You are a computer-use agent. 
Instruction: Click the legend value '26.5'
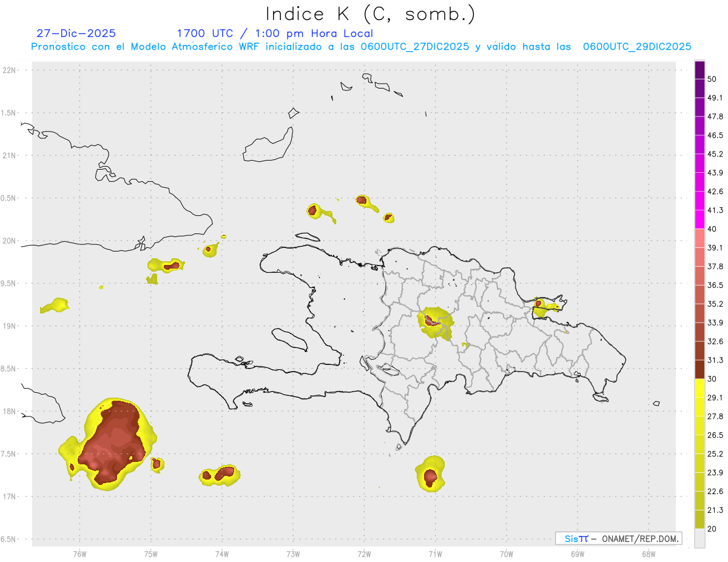(x=715, y=435)
